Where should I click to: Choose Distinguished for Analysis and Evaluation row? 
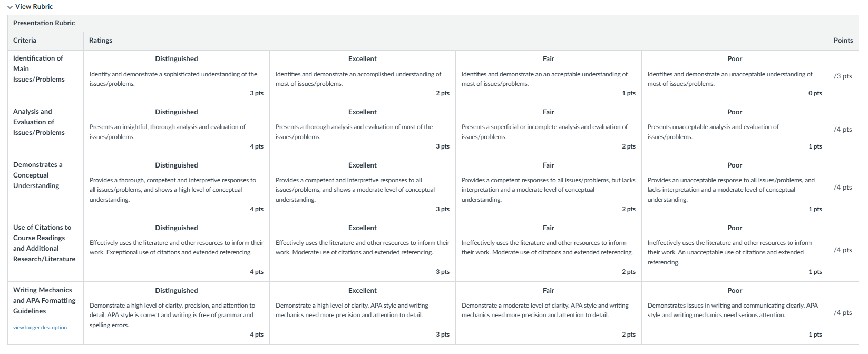coord(177,130)
